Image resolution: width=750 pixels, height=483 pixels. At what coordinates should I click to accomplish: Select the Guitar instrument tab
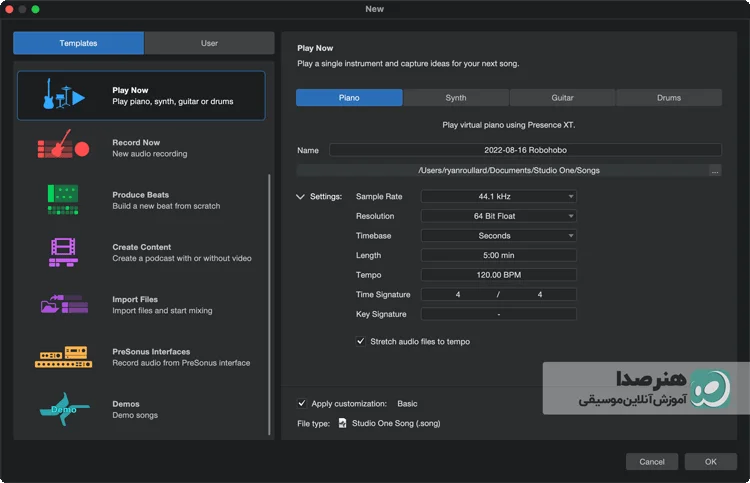click(x=562, y=98)
